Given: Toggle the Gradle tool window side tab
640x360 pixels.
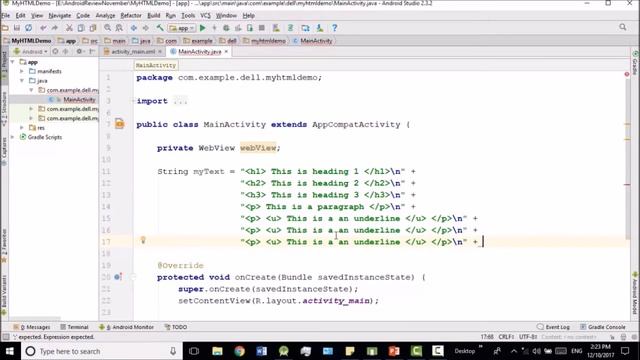Looking at the screenshot, I should tap(635, 62).
